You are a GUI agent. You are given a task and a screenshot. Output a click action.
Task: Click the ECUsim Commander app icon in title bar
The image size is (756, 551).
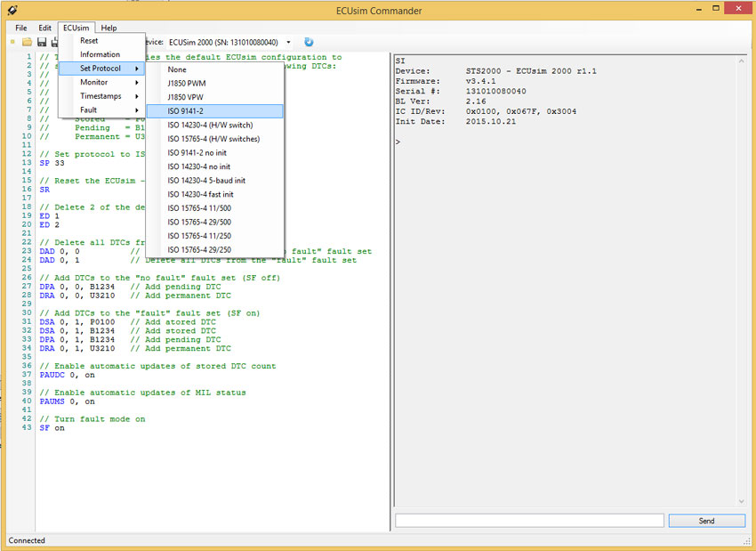pyautogui.click(x=13, y=10)
